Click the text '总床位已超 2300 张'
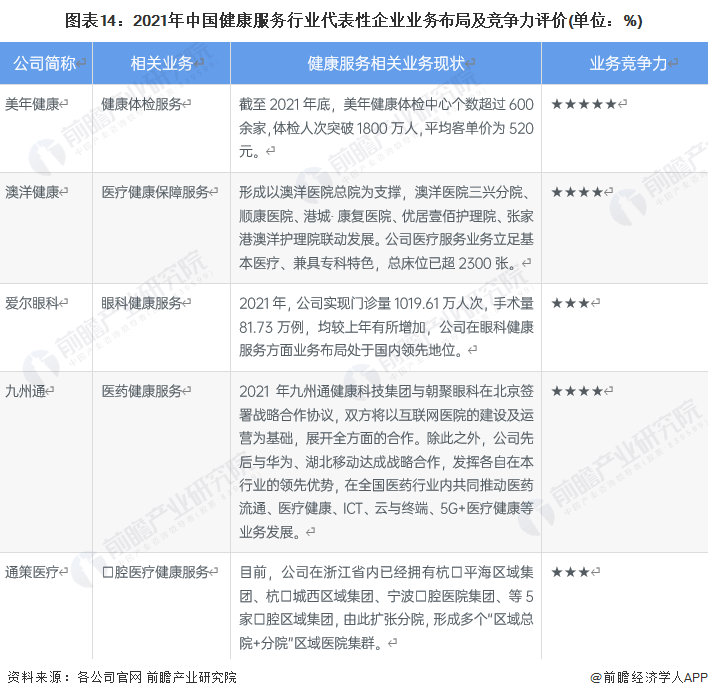The image size is (708, 698). click(448, 263)
